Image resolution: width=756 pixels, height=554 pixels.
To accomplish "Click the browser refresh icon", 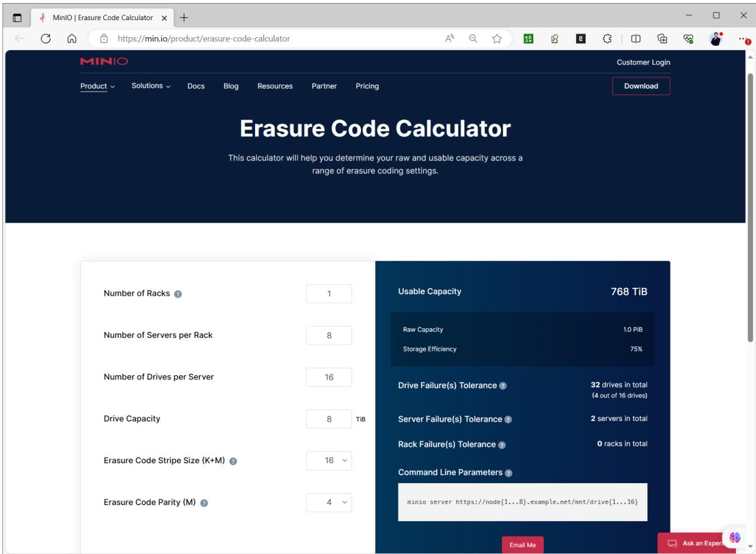I will 45,38.
